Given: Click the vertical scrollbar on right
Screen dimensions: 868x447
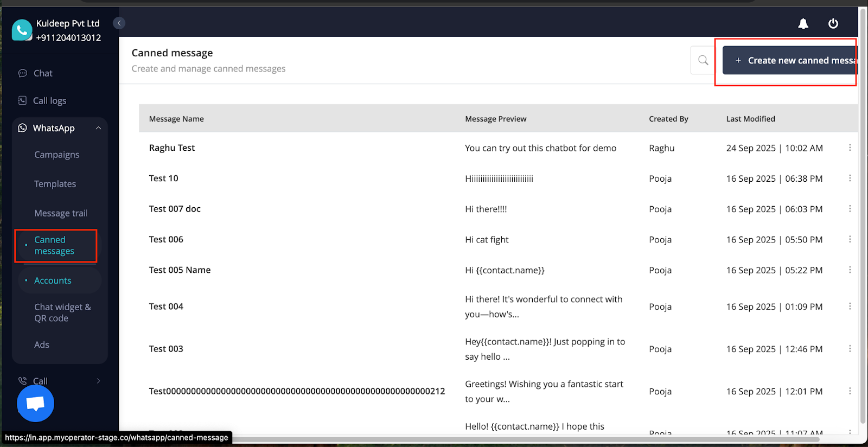Looking at the screenshot, I should 863,217.
